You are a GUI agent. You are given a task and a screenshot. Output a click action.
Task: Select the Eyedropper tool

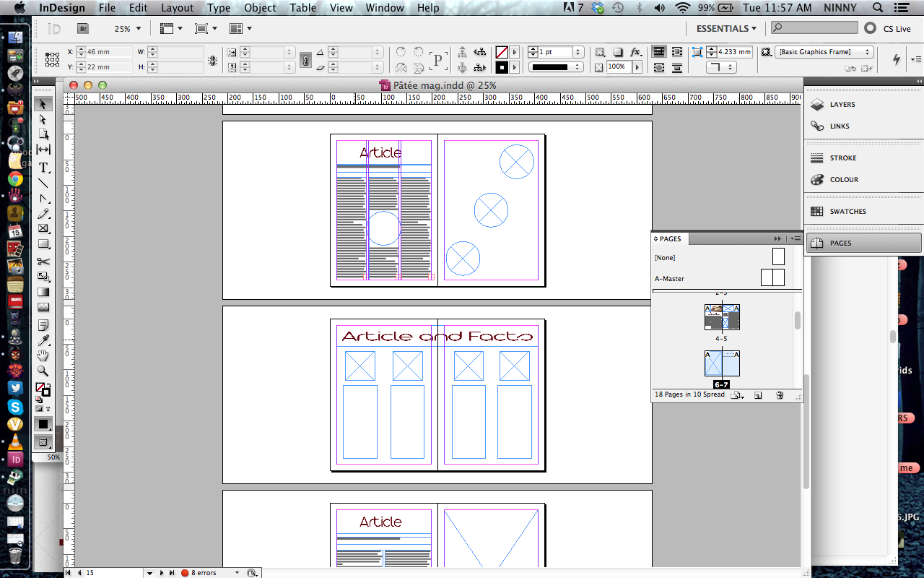click(x=43, y=340)
